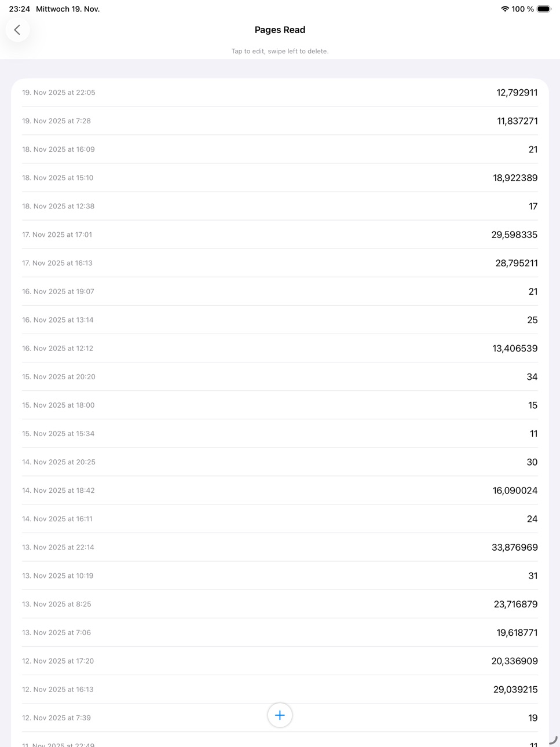Tap the back chevron button
The width and height of the screenshot is (560, 747).
[17, 30]
